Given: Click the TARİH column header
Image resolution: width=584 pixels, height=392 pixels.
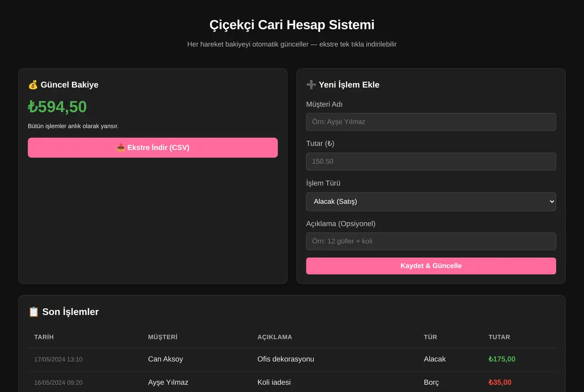Looking at the screenshot, I should click(x=44, y=337).
